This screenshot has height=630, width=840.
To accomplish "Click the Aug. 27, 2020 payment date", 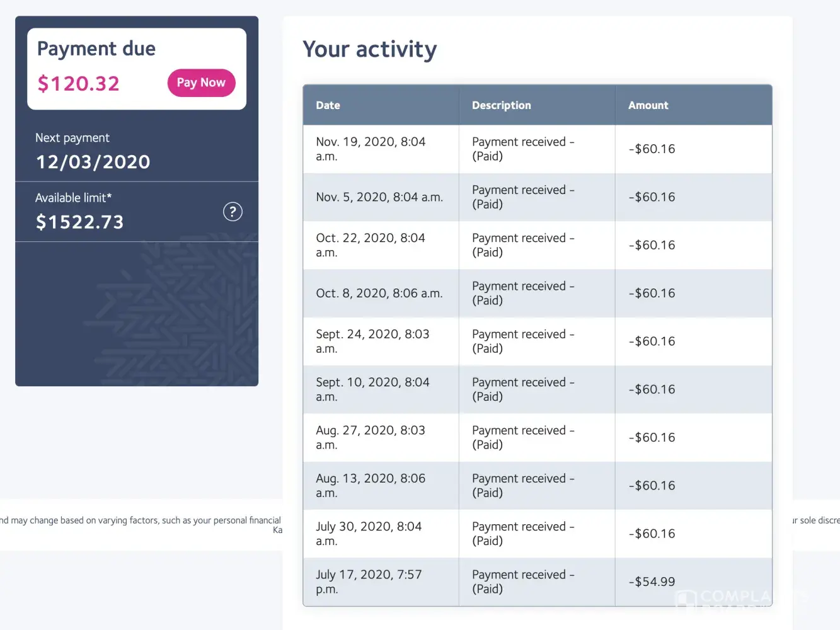I will click(371, 437).
